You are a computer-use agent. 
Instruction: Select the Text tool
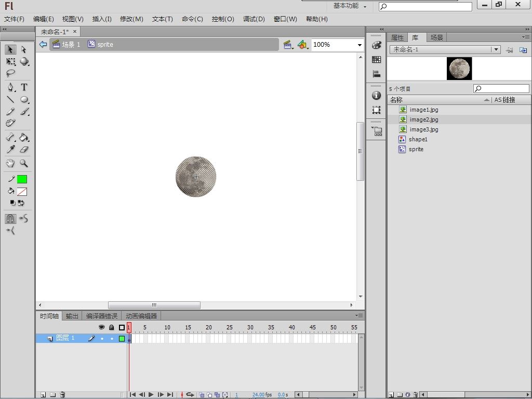point(24,87)
